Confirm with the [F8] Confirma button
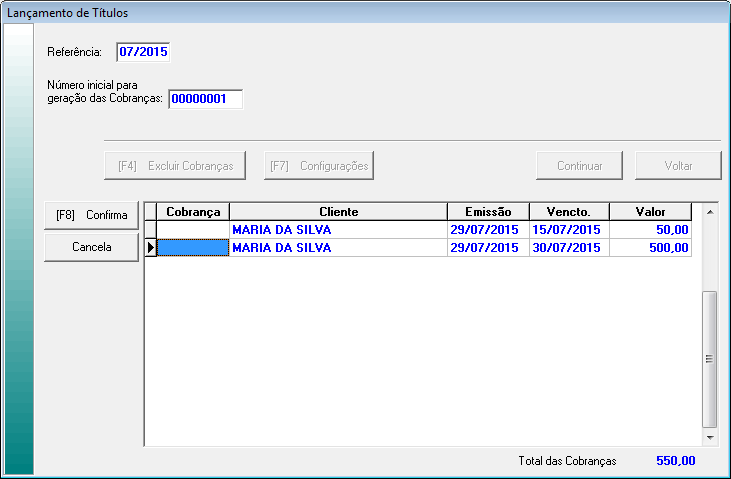 (x=91, y=215)
